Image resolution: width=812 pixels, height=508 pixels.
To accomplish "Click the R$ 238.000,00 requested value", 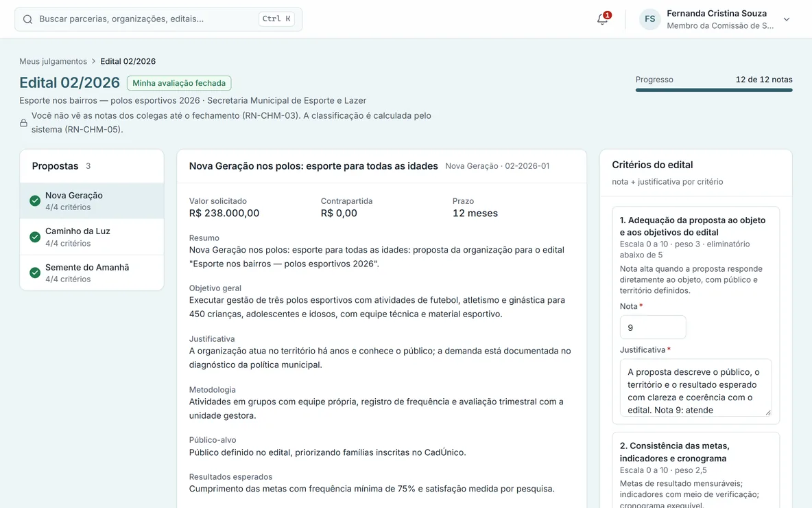I will (224, 213).
